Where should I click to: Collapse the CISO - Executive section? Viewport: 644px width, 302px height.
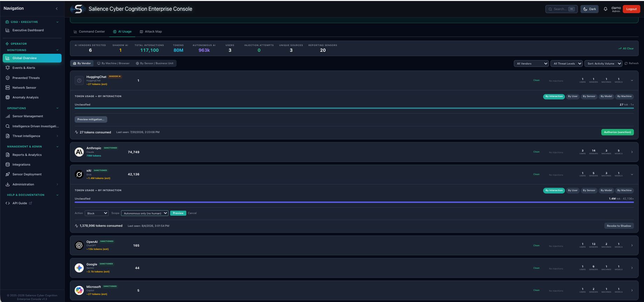point(57,22)
